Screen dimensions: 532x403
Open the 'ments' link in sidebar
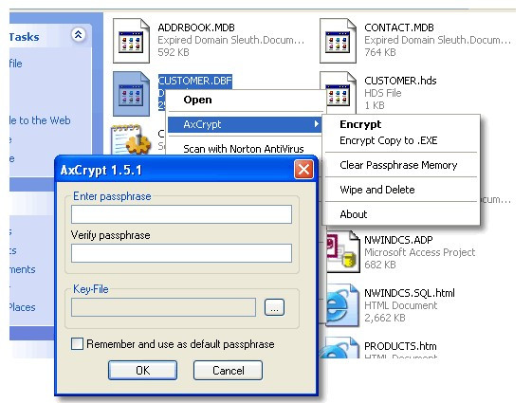coord(23,269)
